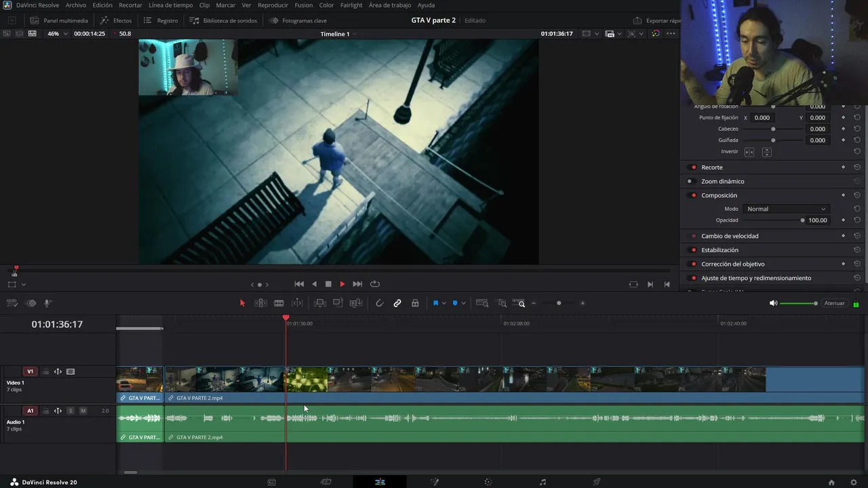Open Biblioteca de sonidos panel

tap(223, 20)
